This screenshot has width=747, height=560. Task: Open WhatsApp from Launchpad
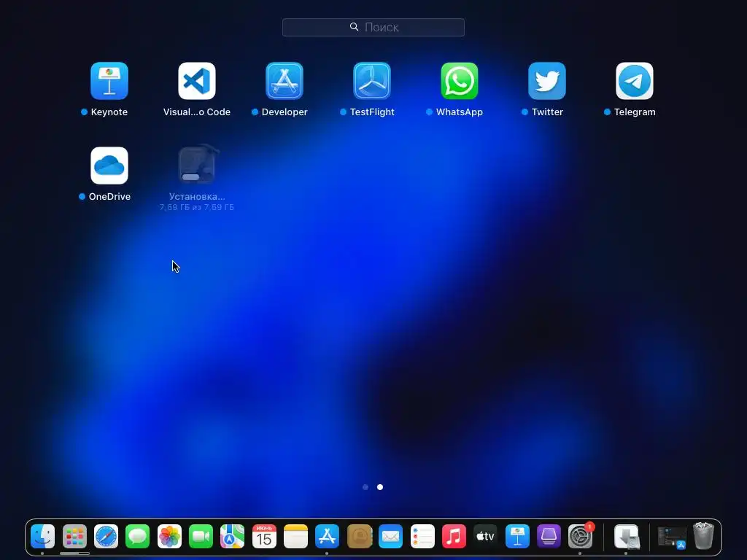click(x=460, y=81)
